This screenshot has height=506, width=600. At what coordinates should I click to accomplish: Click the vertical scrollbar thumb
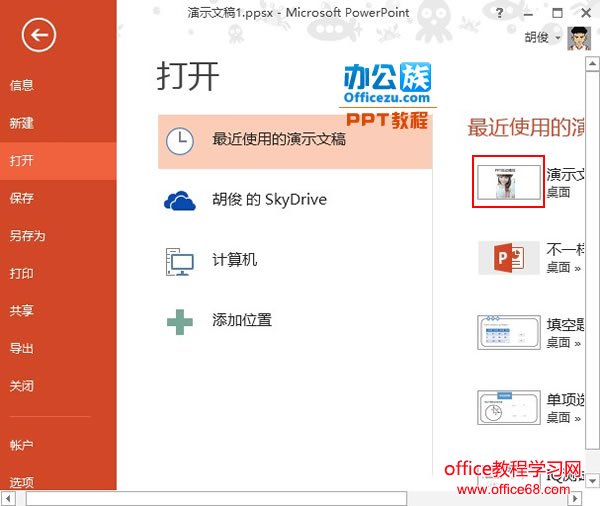coord(592,260)
